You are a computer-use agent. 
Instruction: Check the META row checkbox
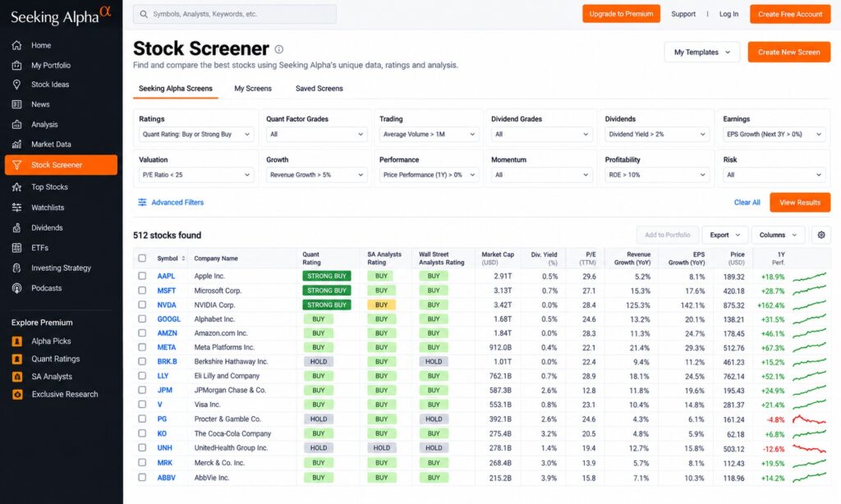[142, 347]
